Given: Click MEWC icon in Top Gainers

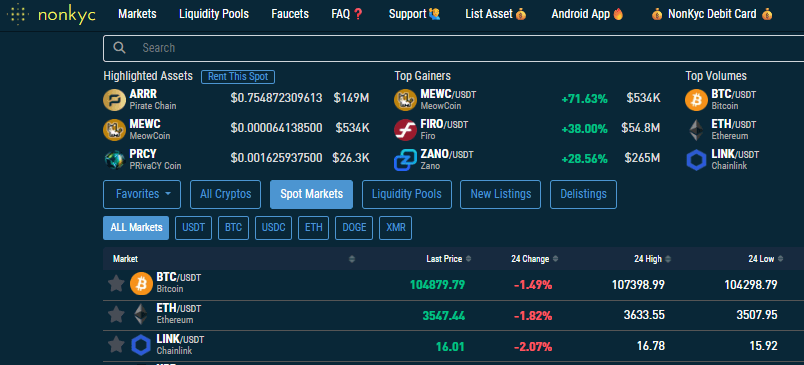Looking at the screenshot, I should 405,99.
